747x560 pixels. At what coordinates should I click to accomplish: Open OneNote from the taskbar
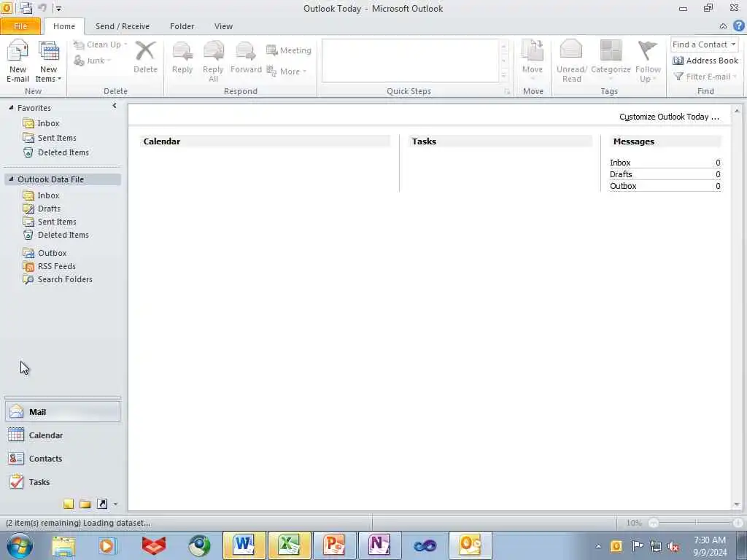point(379,545)
